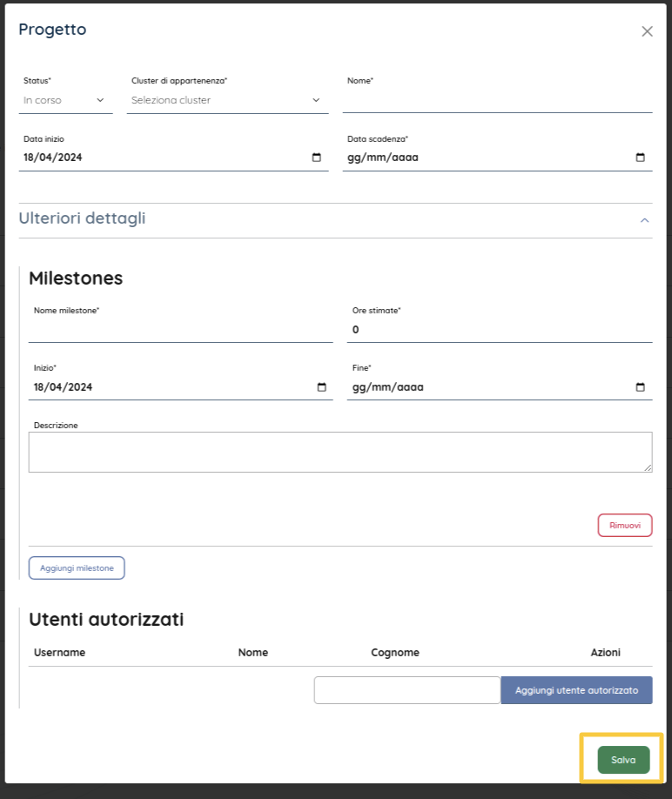Click Aggiungi milestone button
Viewport: 672px width, 799px height.
tap(77, 567)
